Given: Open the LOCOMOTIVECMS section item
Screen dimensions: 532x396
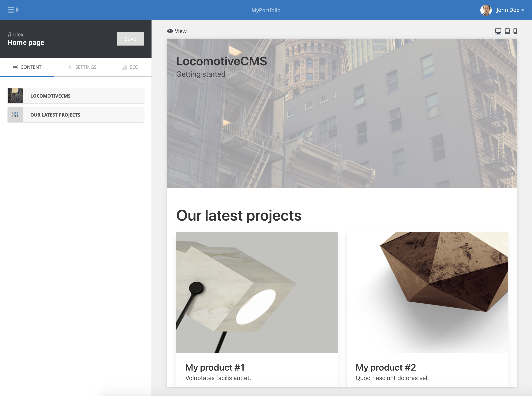Looking at the screenshot, I should (x=83, y=96).
